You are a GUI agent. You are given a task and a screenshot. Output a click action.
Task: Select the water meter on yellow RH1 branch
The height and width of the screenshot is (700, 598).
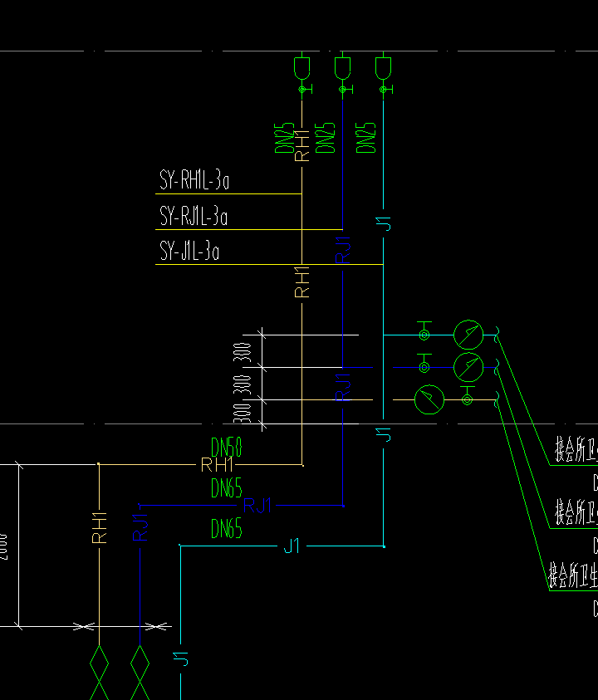[429, 399]
